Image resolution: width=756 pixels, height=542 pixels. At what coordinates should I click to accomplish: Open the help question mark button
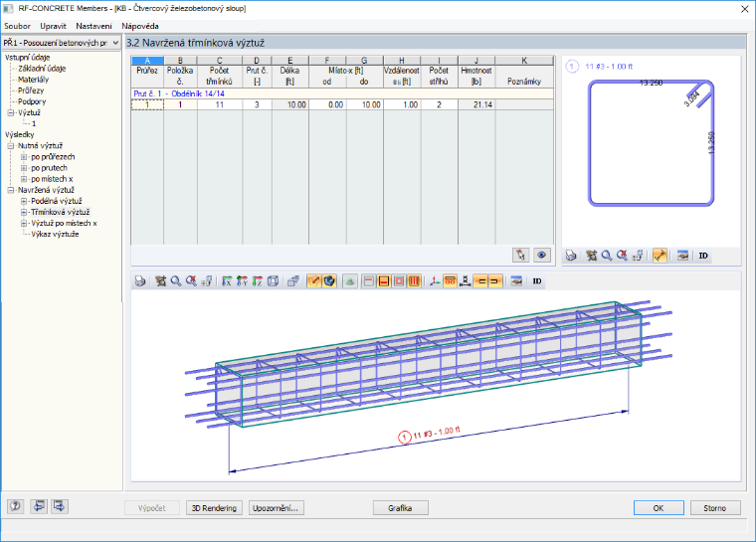16,506
